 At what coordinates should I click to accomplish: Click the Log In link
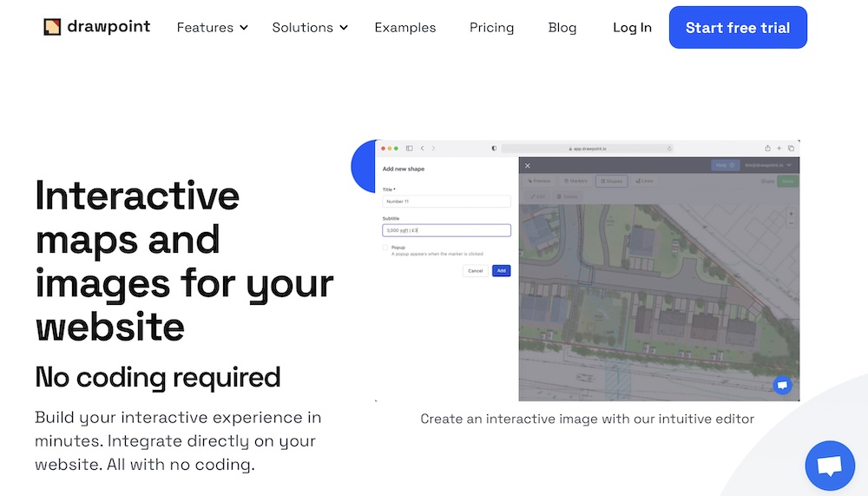tap(632, 27)
